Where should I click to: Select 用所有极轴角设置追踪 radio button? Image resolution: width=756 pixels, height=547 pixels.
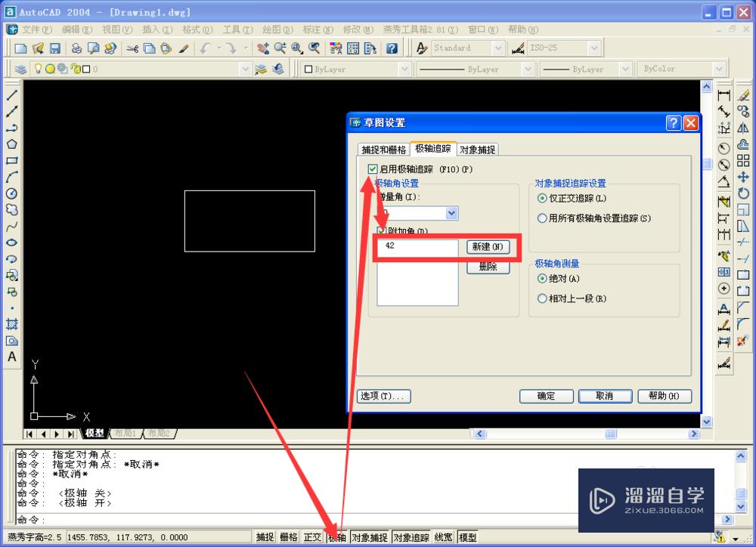[x=544, y=220]
